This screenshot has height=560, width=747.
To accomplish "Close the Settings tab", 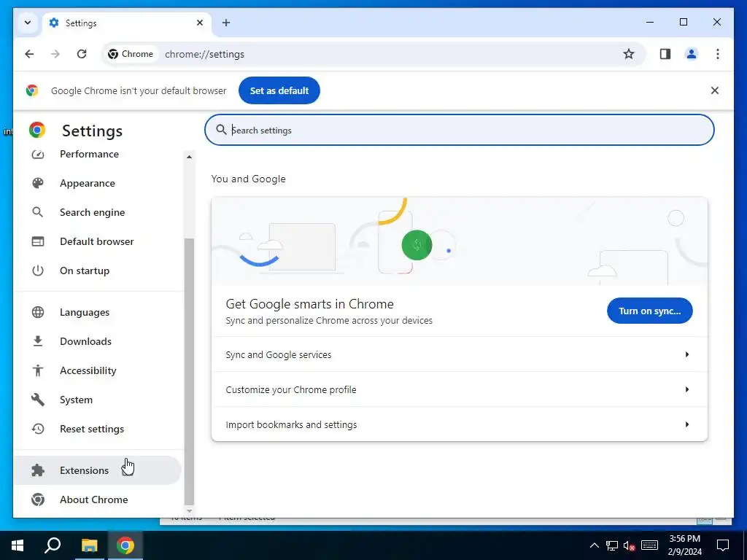I will click(200, 23).
